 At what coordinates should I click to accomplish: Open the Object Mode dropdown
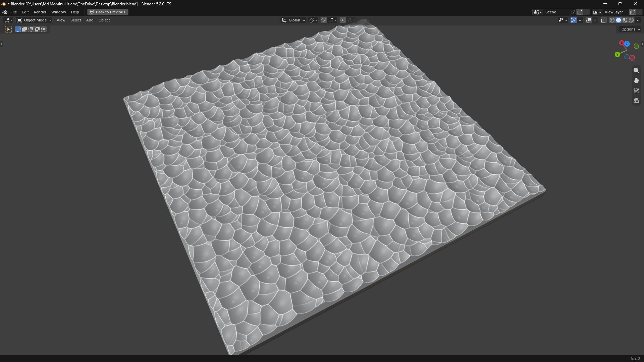click(x=34, y=20)
